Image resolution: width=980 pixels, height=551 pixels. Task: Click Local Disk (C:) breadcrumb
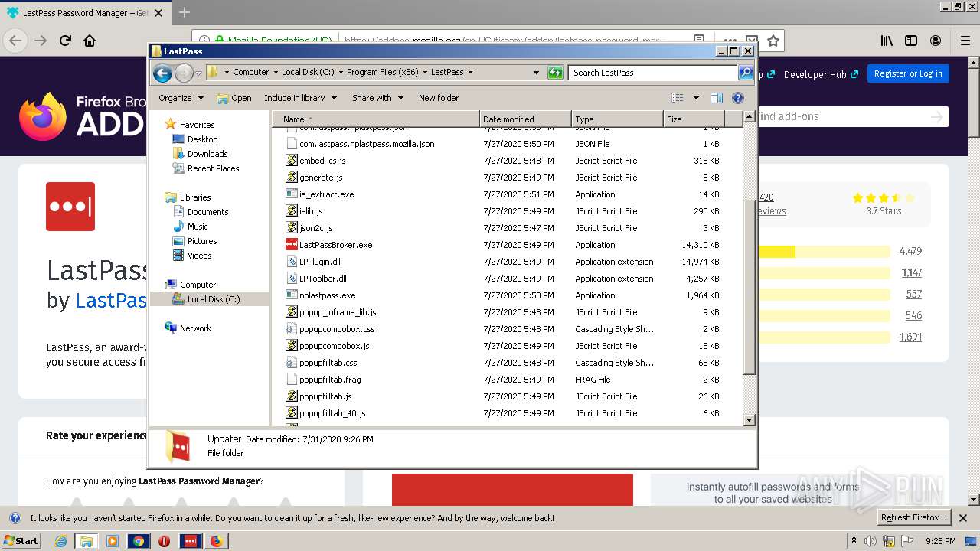[x=308, y=73]
